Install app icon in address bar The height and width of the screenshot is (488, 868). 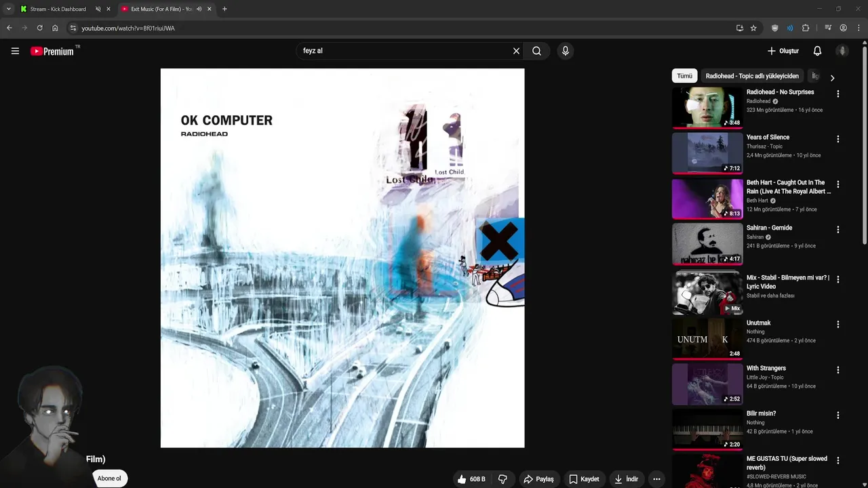739,28
